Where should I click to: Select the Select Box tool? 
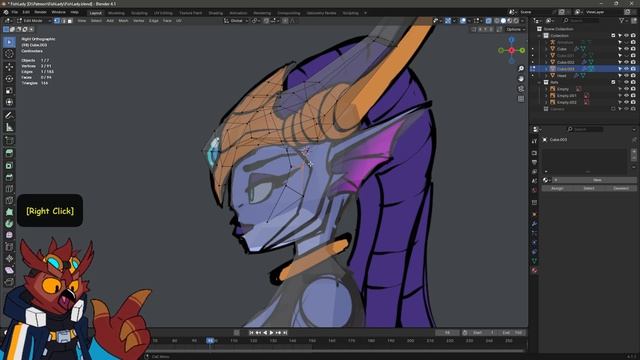(x=9, y=42)
